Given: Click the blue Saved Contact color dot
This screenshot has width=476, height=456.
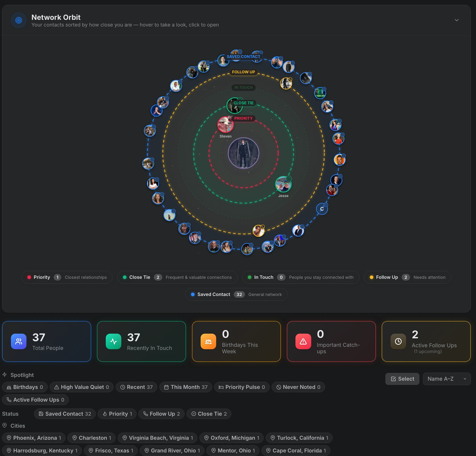Looking at the screenshot, I should tap(193, 295).
